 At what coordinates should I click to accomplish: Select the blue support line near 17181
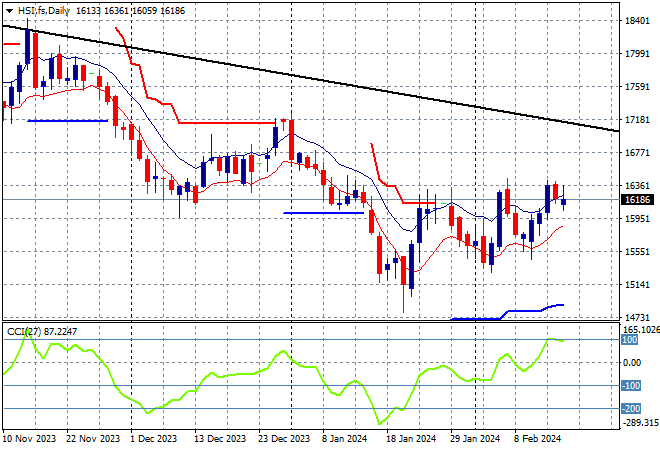67,120
